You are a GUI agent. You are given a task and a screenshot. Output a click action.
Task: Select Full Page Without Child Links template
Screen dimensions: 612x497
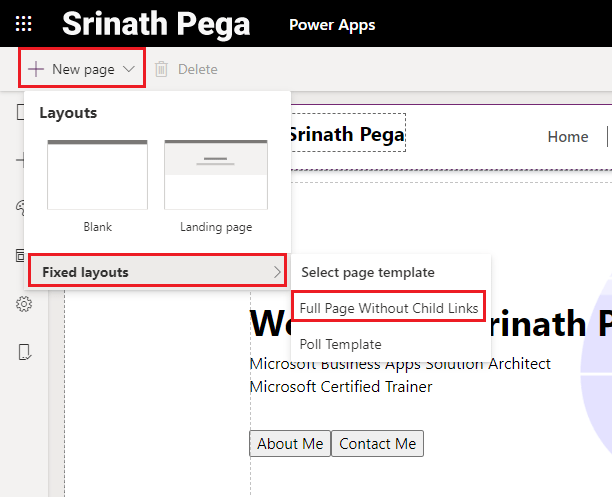(x=388, y=308)
